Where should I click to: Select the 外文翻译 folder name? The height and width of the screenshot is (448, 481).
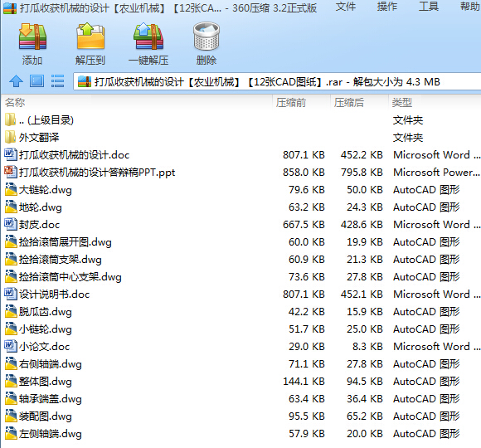tap(39, 138)
